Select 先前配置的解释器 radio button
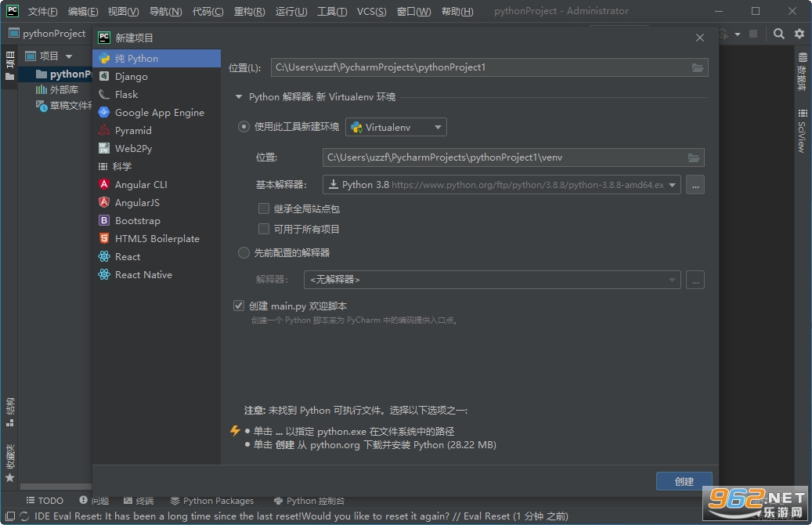The height and width of the screenshot is (525, 812). pyautogui.click(x=244, y=253)
